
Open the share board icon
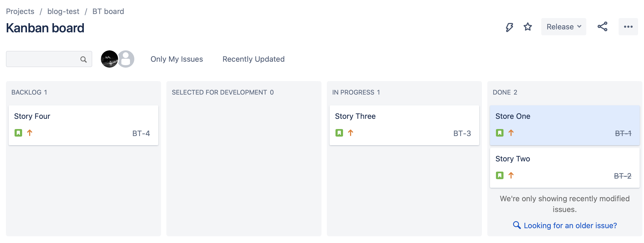click(x=602, y=27)
